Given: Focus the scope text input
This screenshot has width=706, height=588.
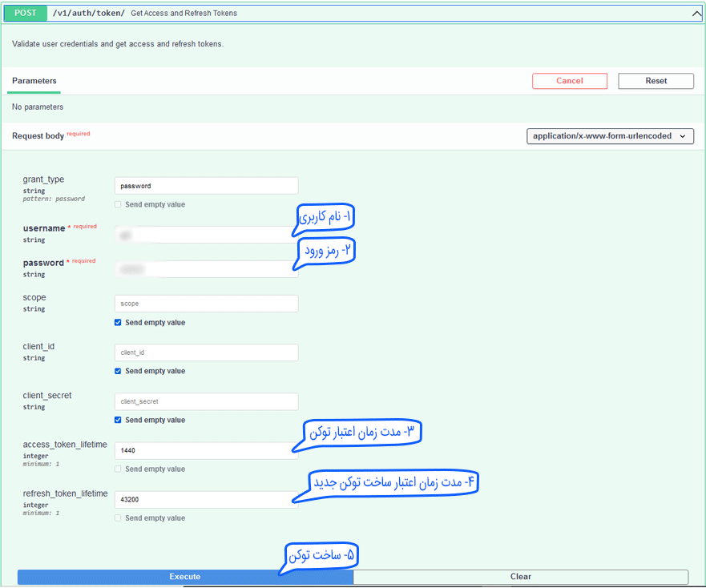Looking at the screenshot, I should pyautogui.click(x=206, y=304).
